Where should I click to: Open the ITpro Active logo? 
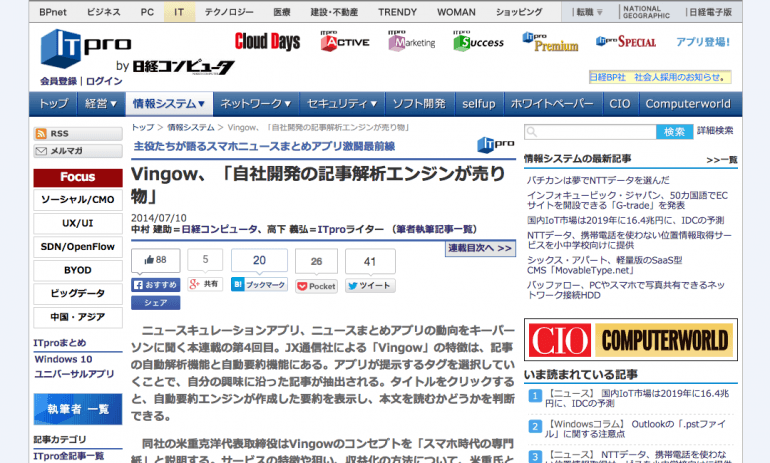pos(345,41)
